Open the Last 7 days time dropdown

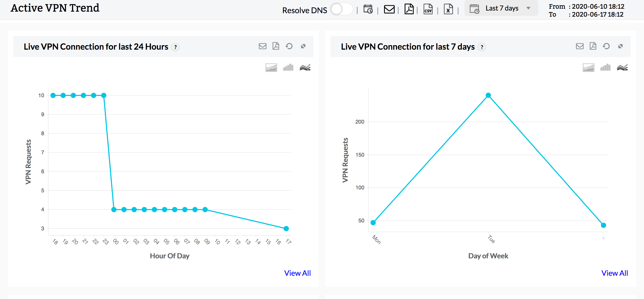coord(501,8)
